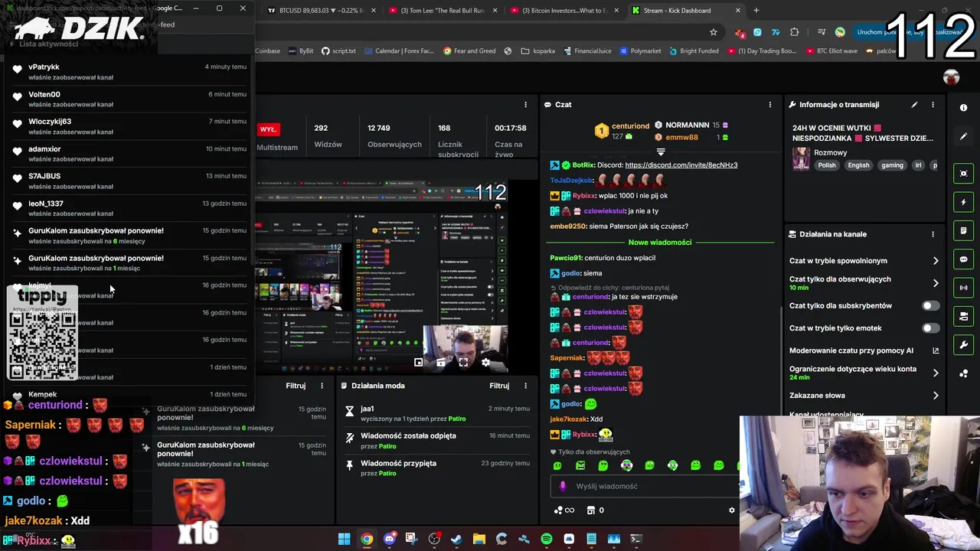Image resolution: width=980 pixels, height=551 pixels.
Task: Open the info icon in the right sidebar
Action: coord(963,108)
